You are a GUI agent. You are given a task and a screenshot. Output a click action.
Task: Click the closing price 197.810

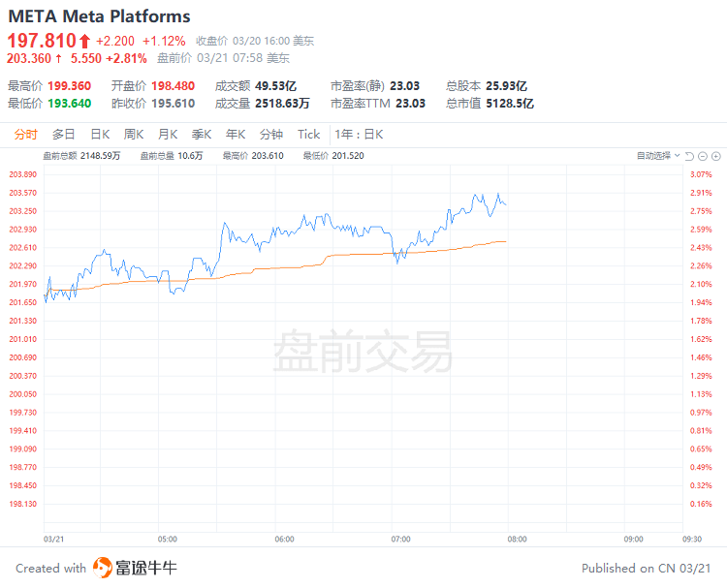point(42,41)
